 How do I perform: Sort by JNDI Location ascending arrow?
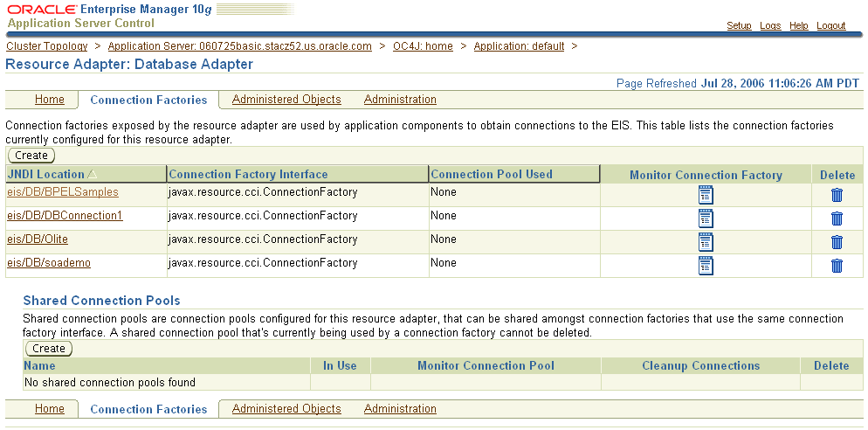pos(93,174)
